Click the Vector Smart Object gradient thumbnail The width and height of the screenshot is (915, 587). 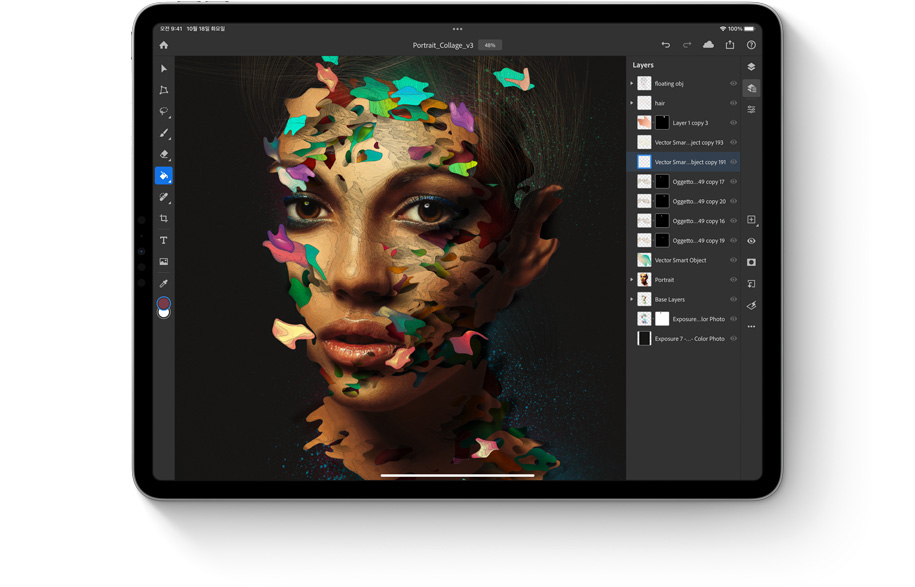[644, 260]
